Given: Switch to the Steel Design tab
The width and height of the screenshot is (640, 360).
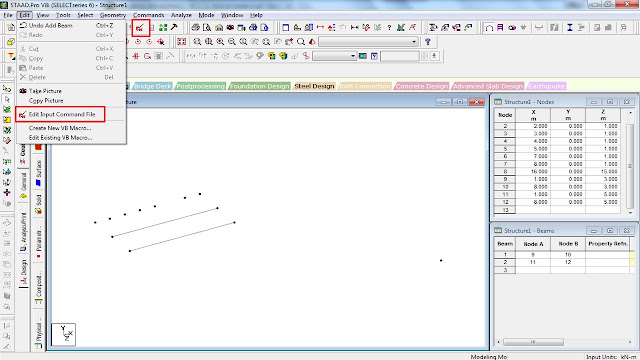Looking at the screenshot, I should [x=314, y=86].
